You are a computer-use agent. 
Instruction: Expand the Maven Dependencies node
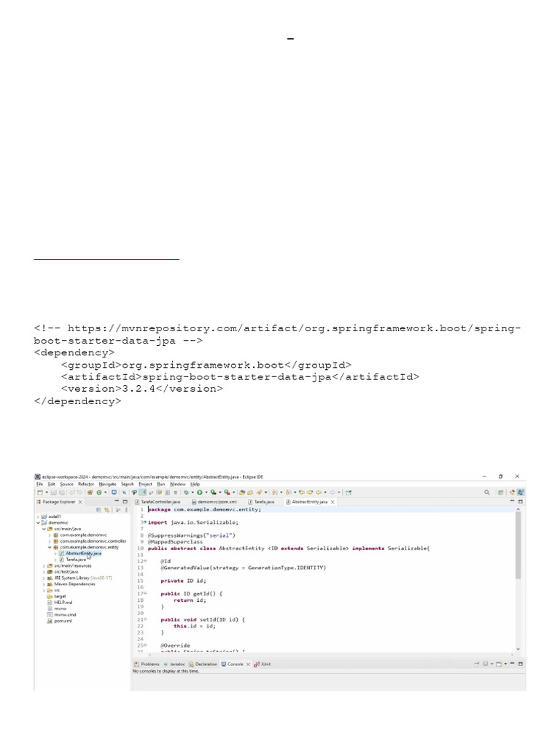click(44, 584)
